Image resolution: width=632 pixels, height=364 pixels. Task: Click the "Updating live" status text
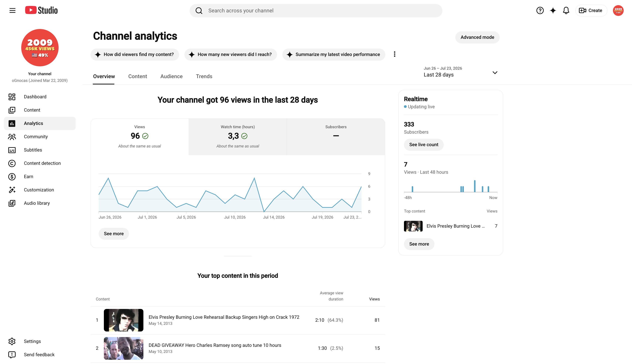421,107
